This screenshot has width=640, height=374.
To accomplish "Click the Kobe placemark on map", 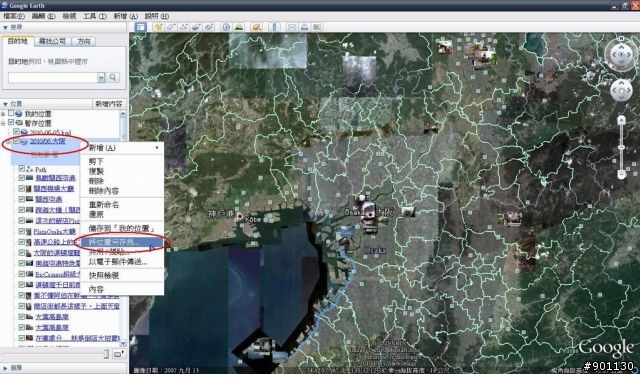I will [240, 216].
